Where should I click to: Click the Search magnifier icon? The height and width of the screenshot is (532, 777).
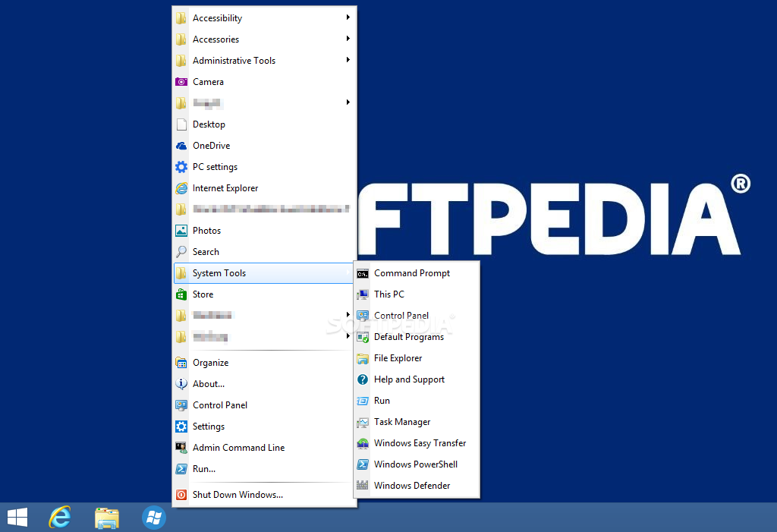point(181,252)
